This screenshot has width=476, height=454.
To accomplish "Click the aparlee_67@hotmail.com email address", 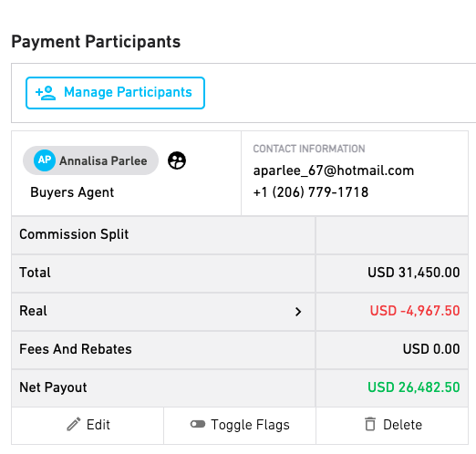I will pyautogui.click(x=334, y=170).
